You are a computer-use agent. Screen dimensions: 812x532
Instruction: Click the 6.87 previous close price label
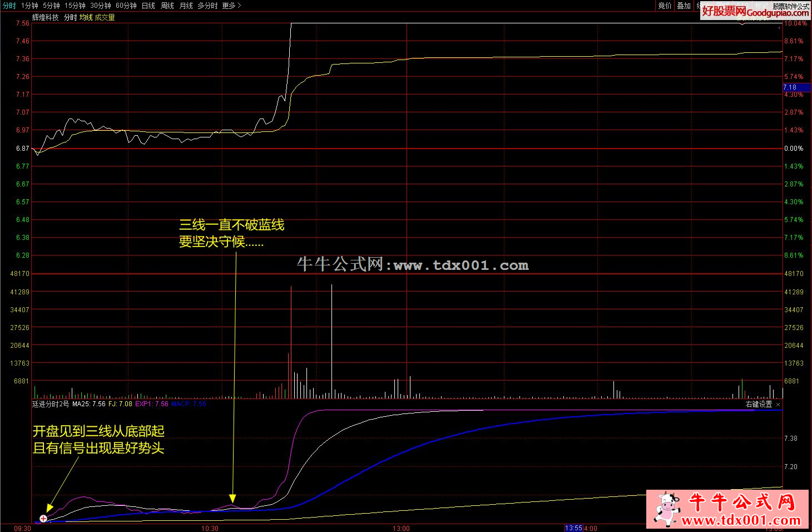tap(23, 149)
